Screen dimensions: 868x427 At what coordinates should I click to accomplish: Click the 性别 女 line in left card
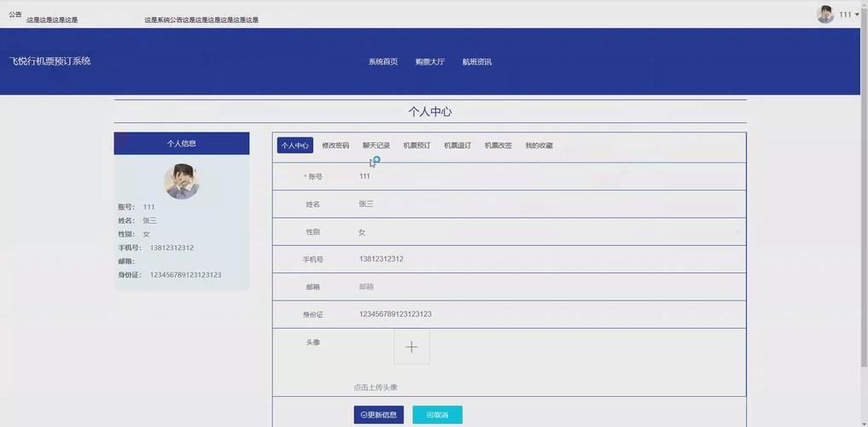pyautogui.click(x=134, y=234)
